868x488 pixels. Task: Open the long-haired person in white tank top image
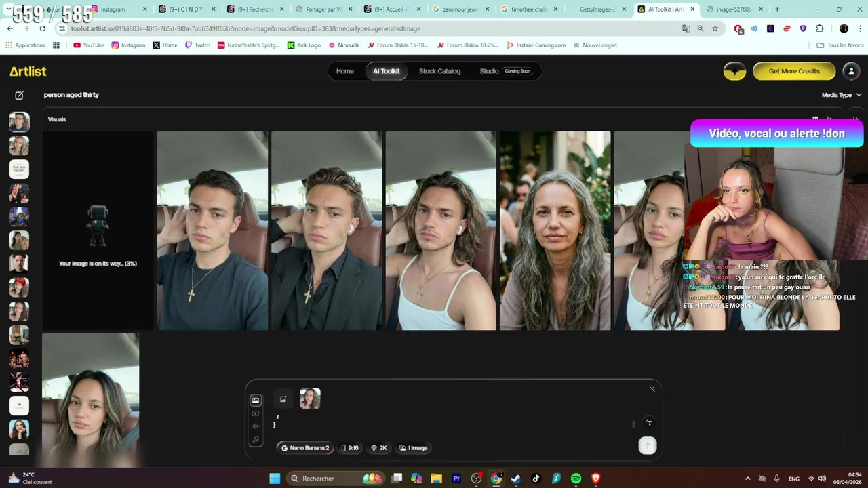[x=441, y=230]
